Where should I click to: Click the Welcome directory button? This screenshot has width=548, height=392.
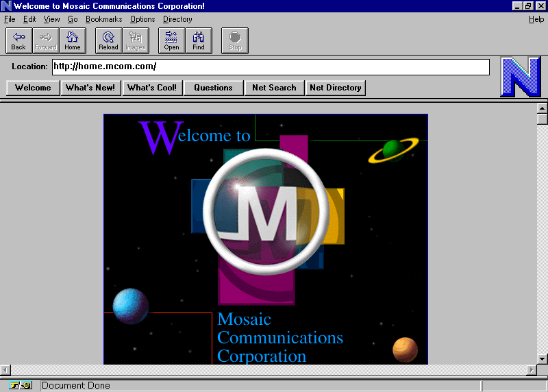(33, 88)
